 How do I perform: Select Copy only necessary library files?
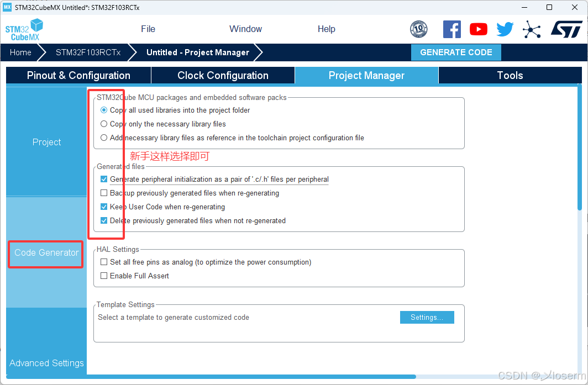point(104,124)
